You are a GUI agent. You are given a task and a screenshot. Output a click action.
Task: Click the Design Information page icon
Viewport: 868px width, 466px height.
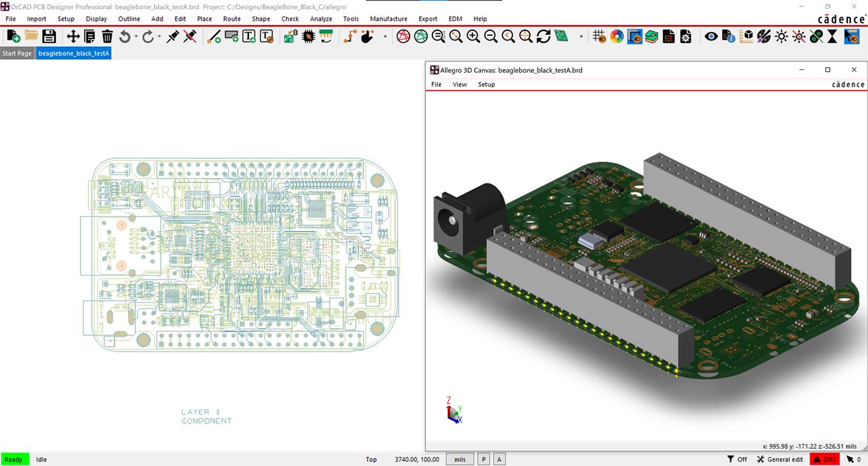(x=729, y=36)
